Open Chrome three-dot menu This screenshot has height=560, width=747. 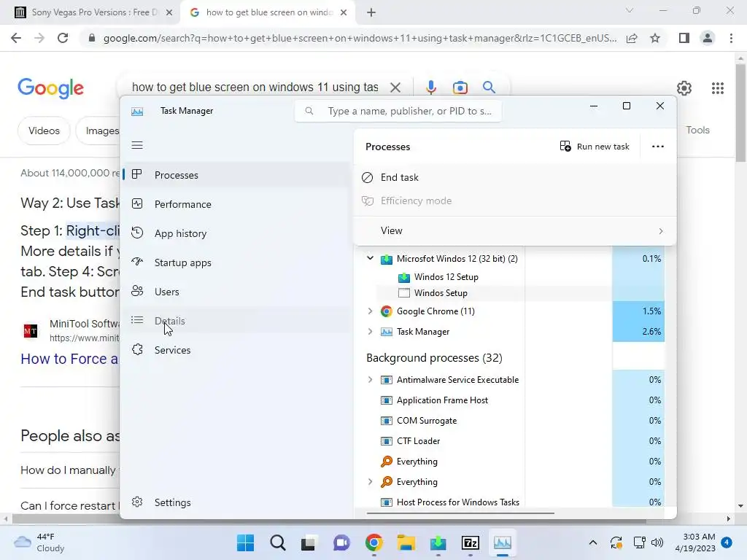731,38
